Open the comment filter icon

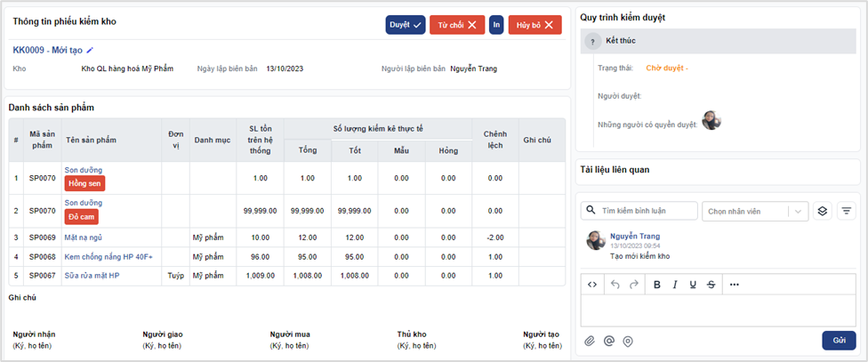pyautogui.click(x=846, y=211)
